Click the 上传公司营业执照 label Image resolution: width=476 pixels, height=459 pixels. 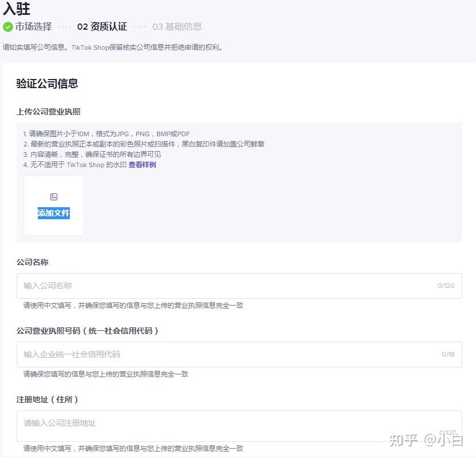pos(49,112)
